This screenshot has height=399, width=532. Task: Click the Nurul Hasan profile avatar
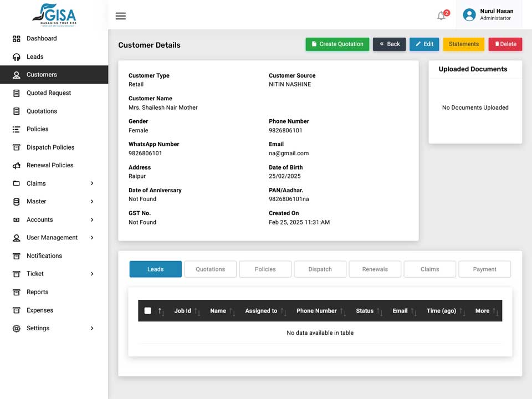point(469,14)
